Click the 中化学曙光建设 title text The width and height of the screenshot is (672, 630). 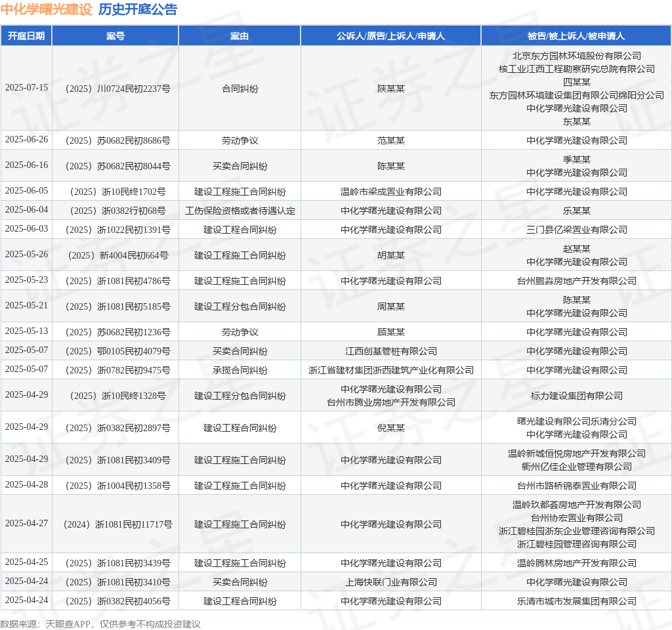pos(47,9)
